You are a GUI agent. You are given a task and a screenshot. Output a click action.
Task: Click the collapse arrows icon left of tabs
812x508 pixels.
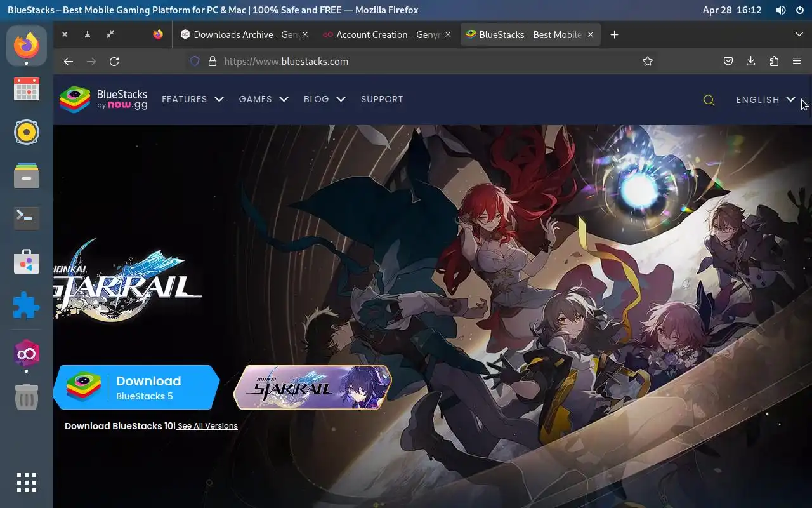click(x=110, y=35)
